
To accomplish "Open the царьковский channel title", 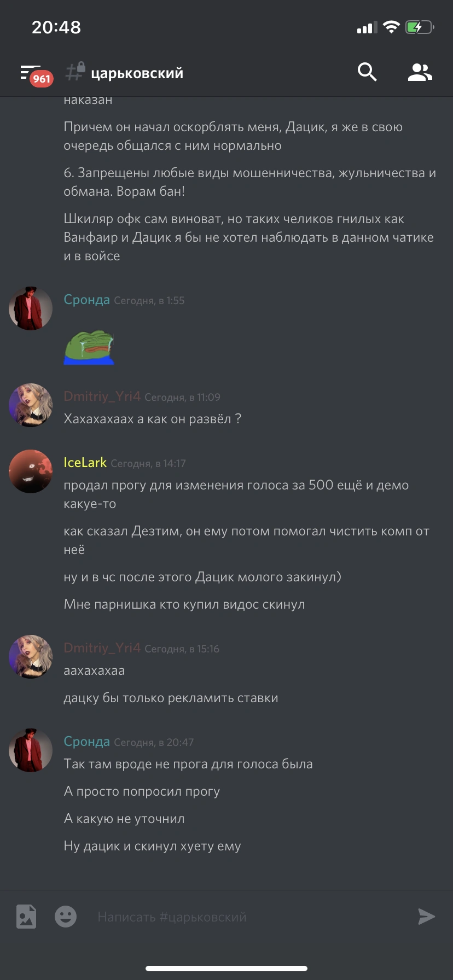I will coord(137,73).
